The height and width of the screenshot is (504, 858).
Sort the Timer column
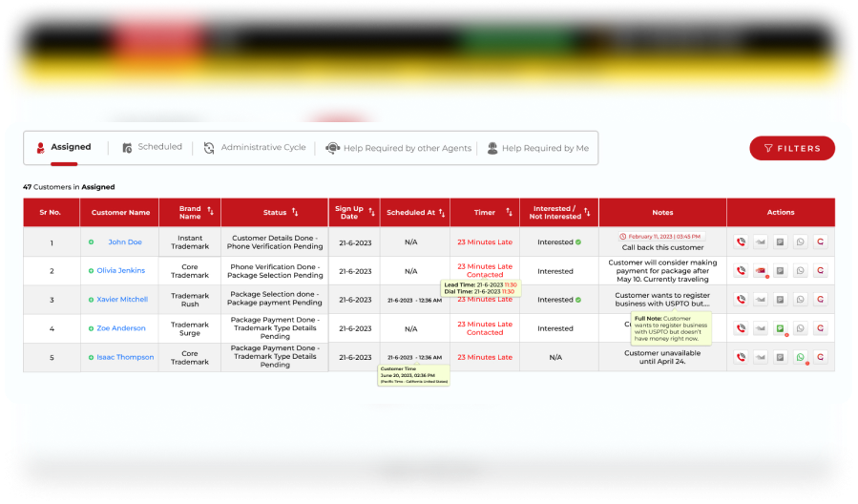pyautogui.click(x=509, y=212)
